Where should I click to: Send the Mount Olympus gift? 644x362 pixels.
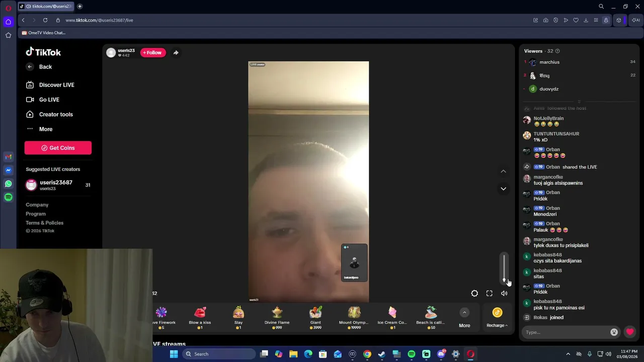point(354,318)
